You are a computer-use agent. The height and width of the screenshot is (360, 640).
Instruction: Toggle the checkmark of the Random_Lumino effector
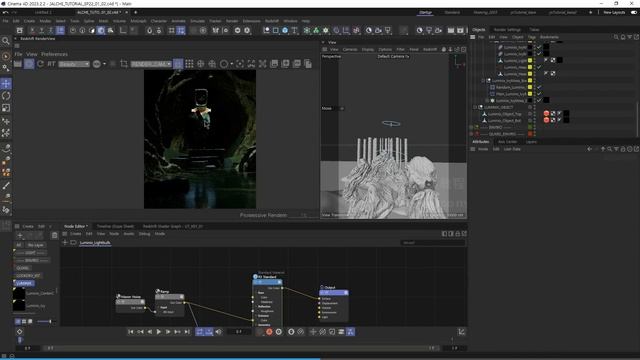coord(539,87)
